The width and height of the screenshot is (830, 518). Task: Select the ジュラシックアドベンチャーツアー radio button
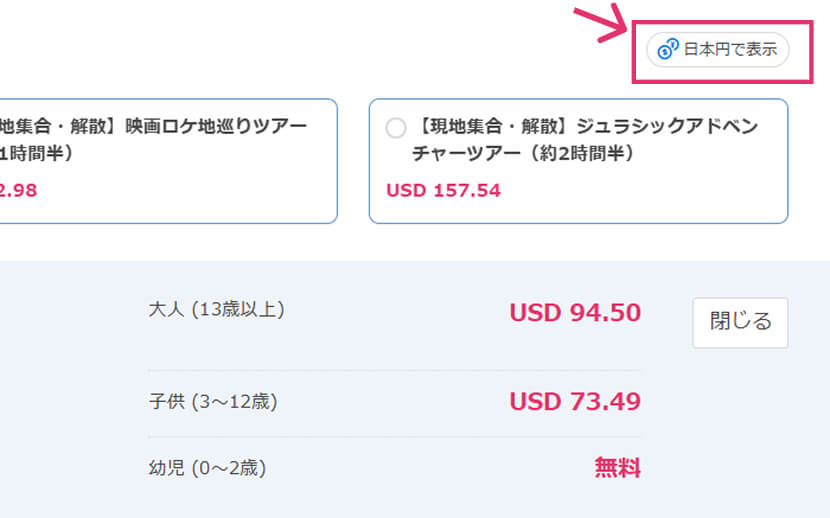(395, 128)
